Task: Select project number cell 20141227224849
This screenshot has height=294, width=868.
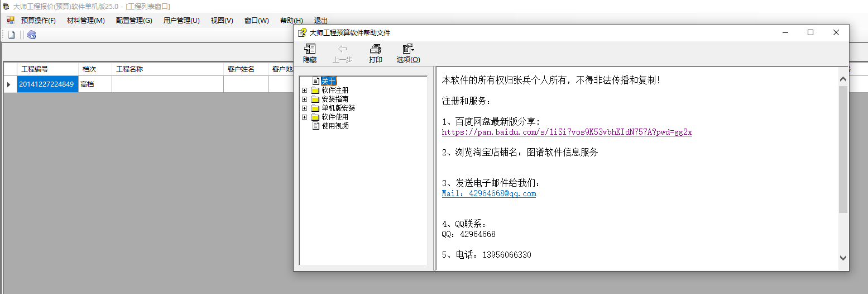Action: click(x=47, y=84)
